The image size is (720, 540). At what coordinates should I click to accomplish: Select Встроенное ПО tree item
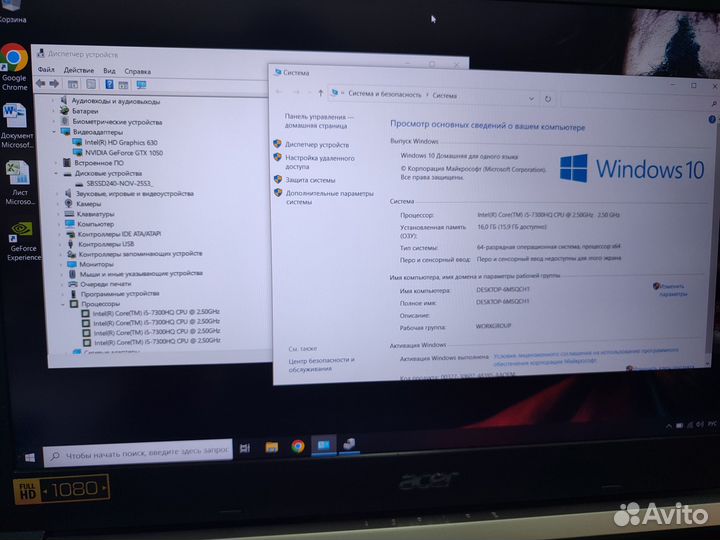tap(99, 163)
